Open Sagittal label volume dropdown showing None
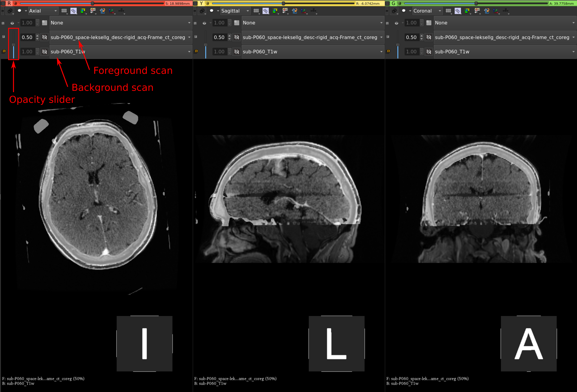The width and height of the screenshot is (577, 392). coord(313,23)
